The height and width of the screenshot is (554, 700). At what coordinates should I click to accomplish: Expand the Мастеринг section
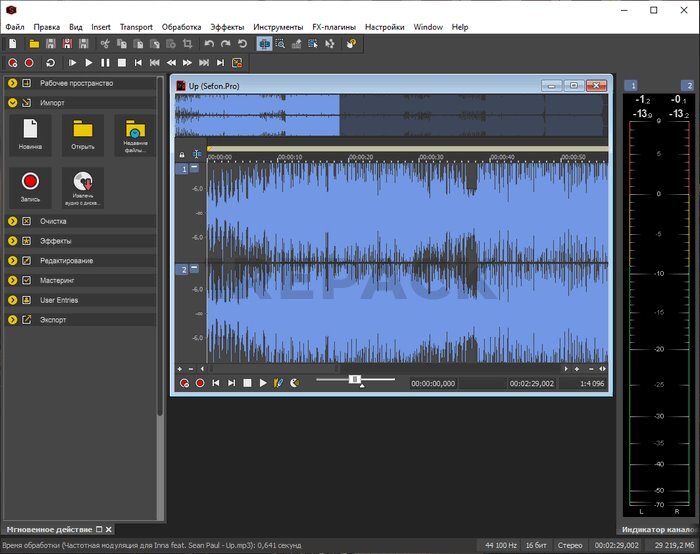click(13, 281)
